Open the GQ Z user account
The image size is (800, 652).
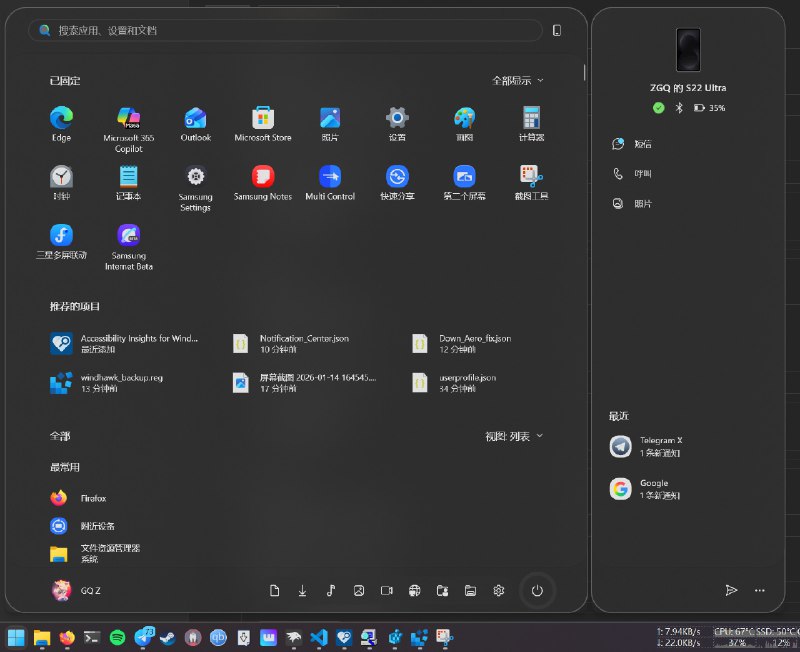pyautogui.click(x=76, y=590)
